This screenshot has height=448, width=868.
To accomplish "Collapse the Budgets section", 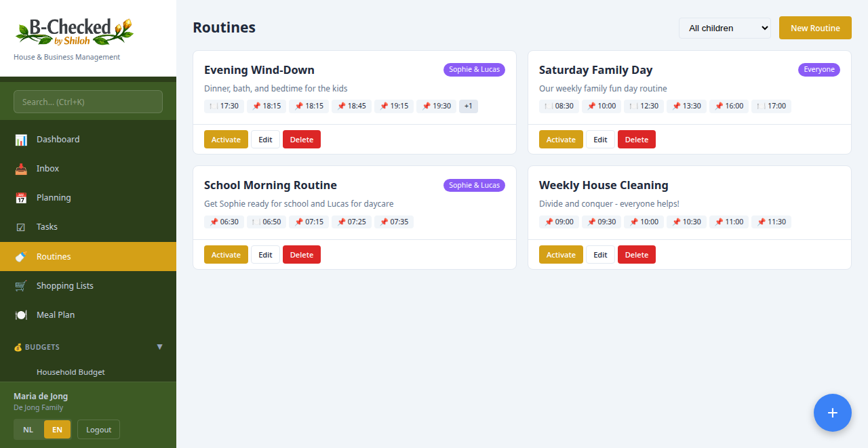I will point(160,346).
